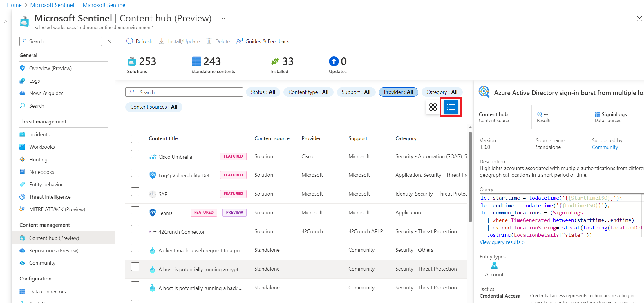Click the View query results link
Screen dimensions: 644x303
pos(502,242)
